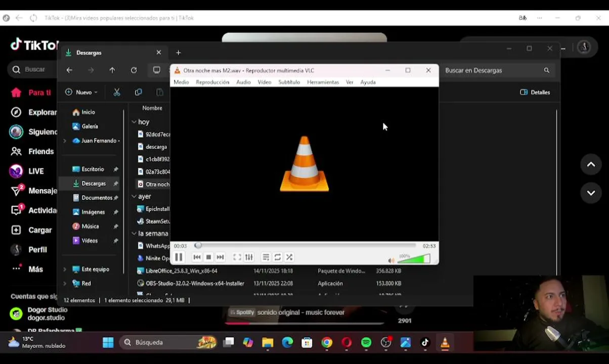Open the Nuevo dropdown in Explorer
Viewport: 609px width, 364px height.
coord(81,93)
